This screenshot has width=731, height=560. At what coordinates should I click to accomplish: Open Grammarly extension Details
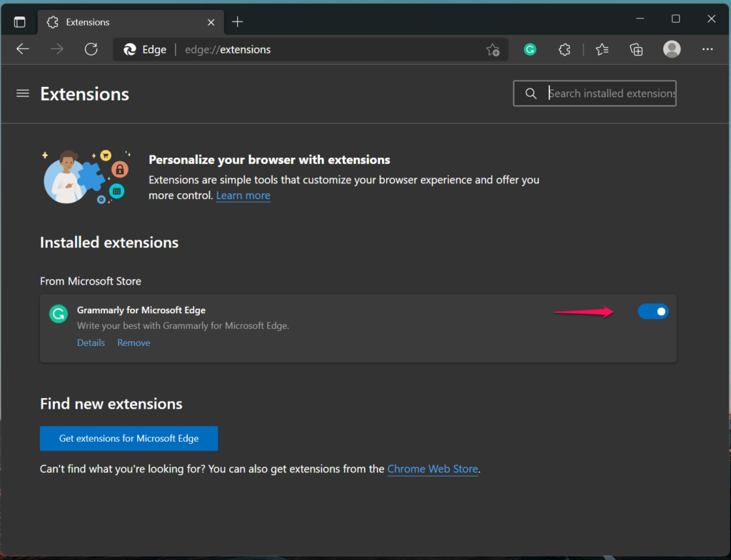click(x=91, y=342)
